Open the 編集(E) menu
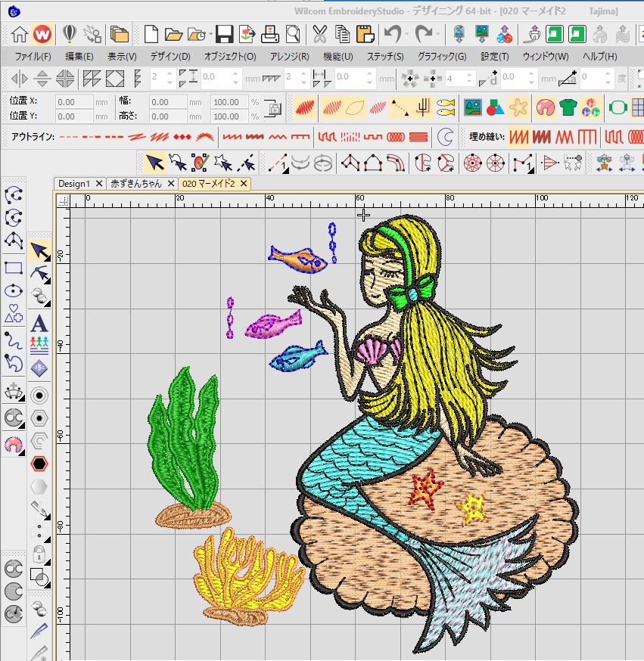This screenshot has width=644, height=661. pyautogui.click(x=79, y=56)
